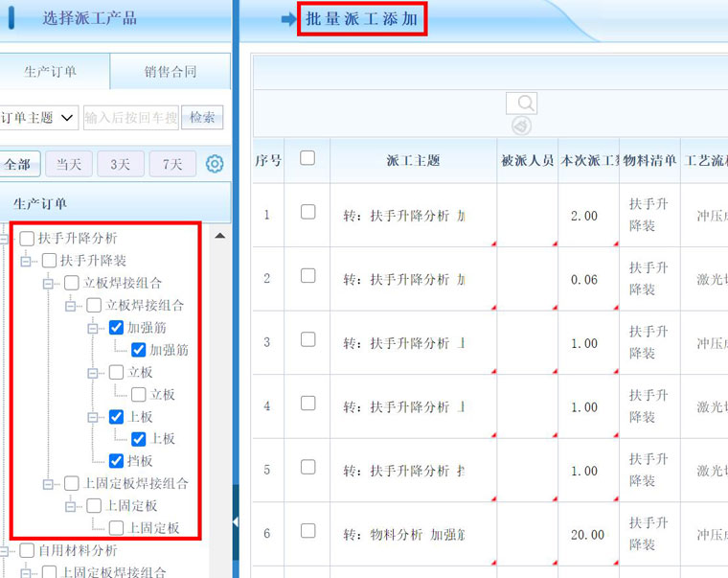Click the 检索 search button

202,117
